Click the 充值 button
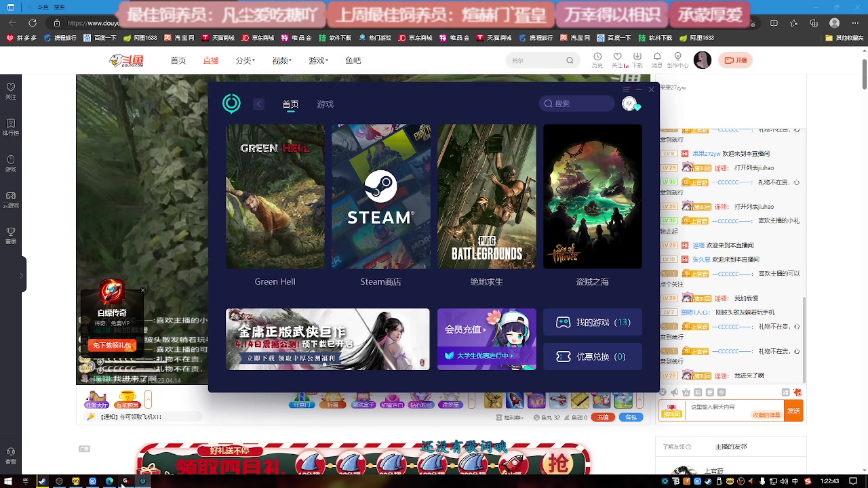The height and width of the screenshot is (488, 868). coord(603,418)
